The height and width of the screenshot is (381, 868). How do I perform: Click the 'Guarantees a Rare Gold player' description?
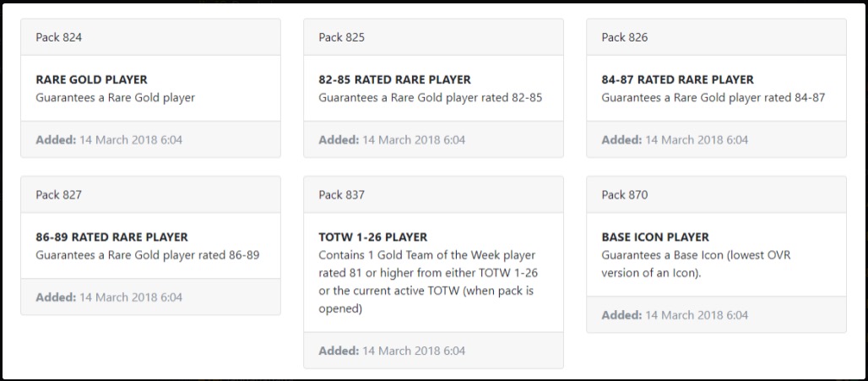[115, 97]
